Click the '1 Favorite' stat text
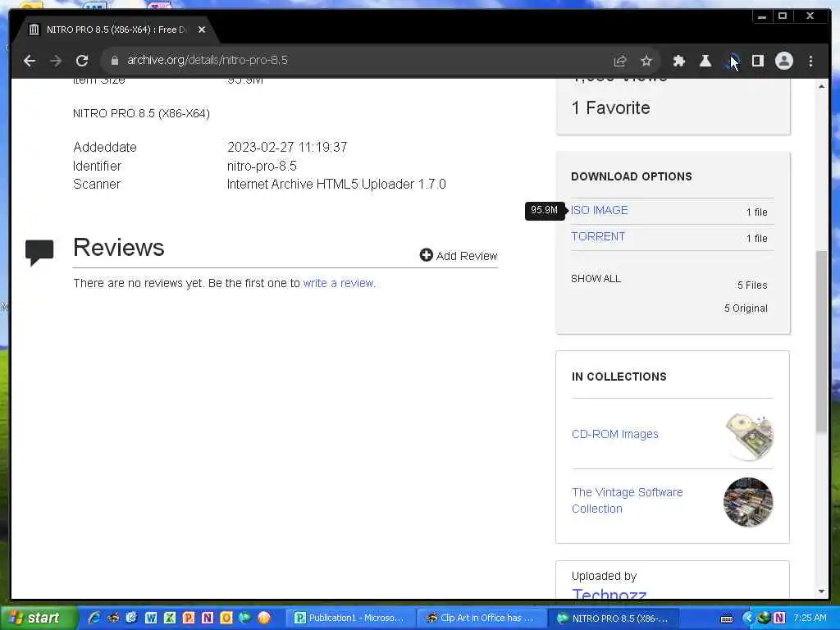Screen dimensions: 840x630 (x=610, y=107)
